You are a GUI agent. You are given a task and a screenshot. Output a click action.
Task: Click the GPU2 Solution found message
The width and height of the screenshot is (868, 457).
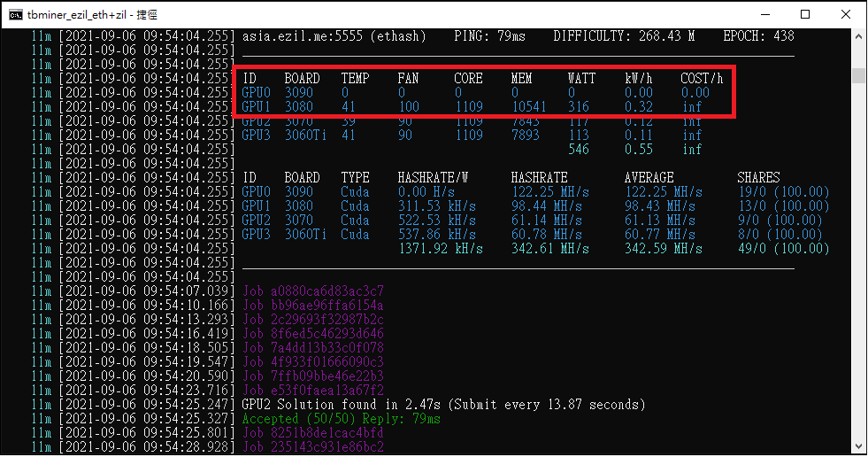coord(443,405)
